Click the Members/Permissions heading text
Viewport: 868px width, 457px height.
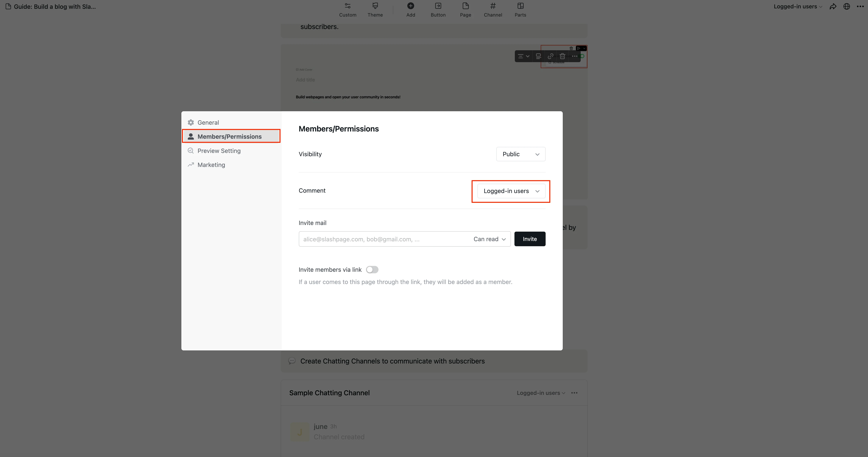point(339,129)
